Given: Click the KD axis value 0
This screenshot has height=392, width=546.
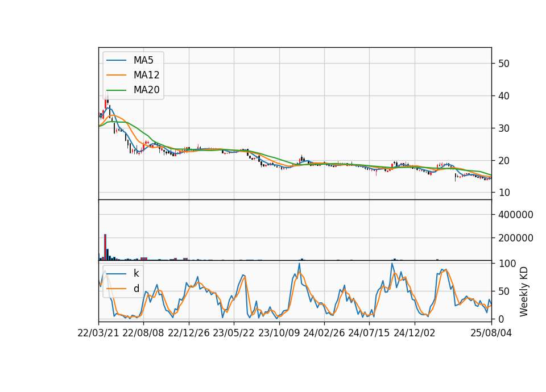Looking at the screenshot, I should [x=502, y=319].
